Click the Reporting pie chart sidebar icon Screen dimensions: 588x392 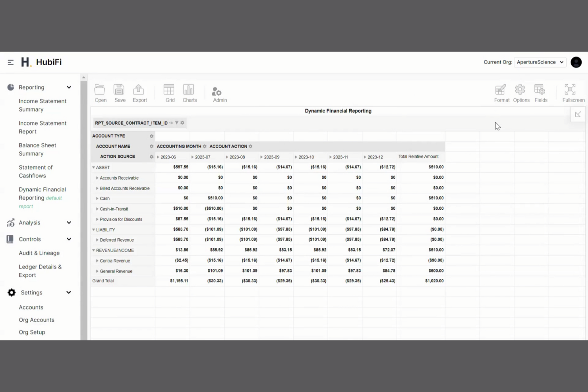point(11,87)
